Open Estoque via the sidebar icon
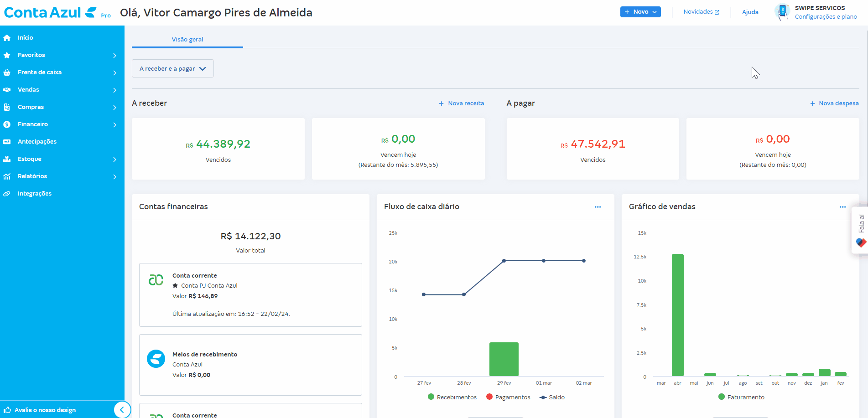Viewport: 868px width, 418px height. [7, 159]
